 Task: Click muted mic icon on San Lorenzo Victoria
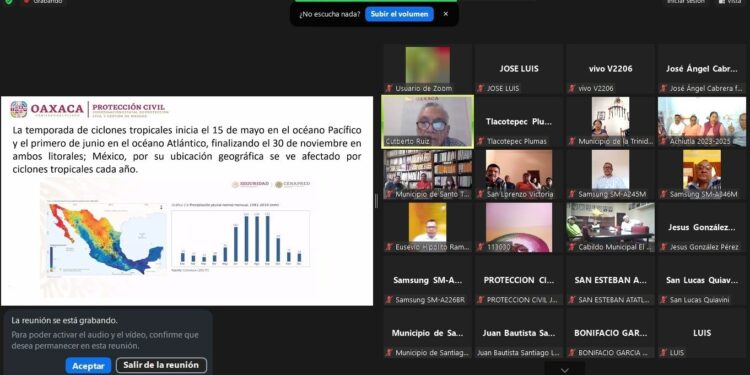pos(481,194)
